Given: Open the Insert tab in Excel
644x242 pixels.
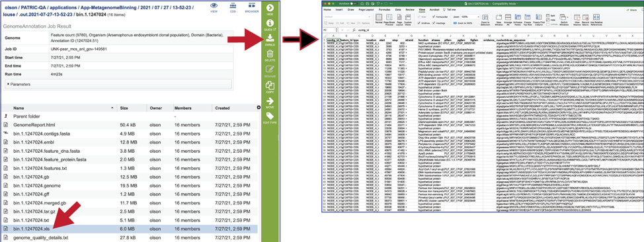Looking at the screenshot, I should tap(339, 9).
